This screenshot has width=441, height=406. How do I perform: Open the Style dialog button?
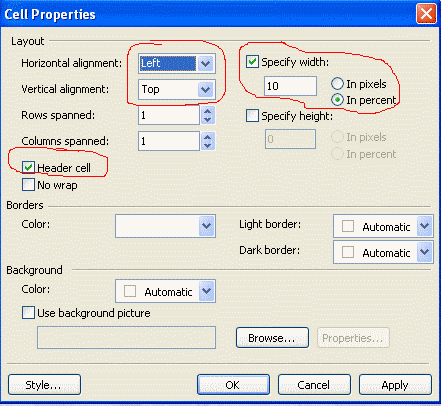(44, 385)
